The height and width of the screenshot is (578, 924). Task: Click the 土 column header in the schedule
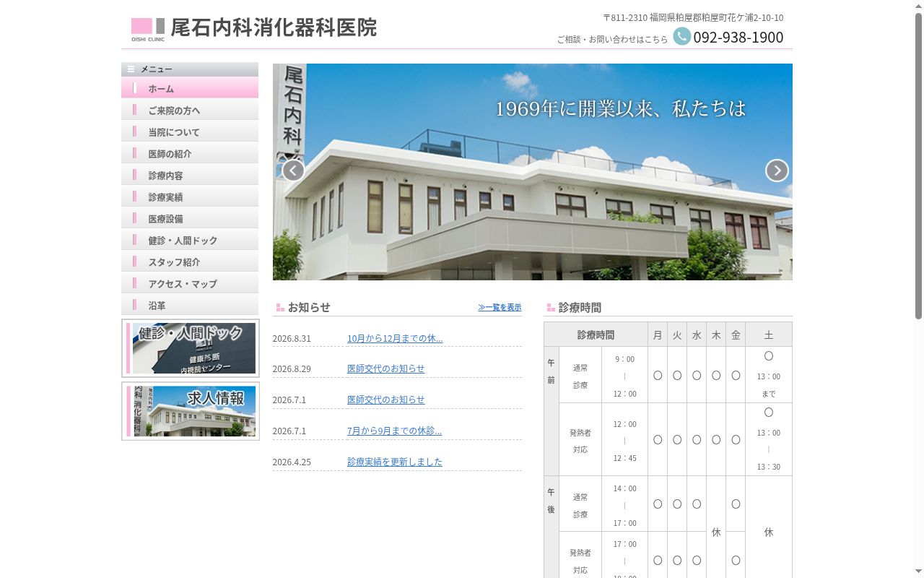tap(769, 335)
